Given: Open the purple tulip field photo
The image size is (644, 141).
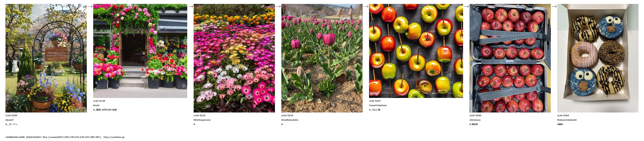Looking at the screenshot, I should click(x=322, y=58).
